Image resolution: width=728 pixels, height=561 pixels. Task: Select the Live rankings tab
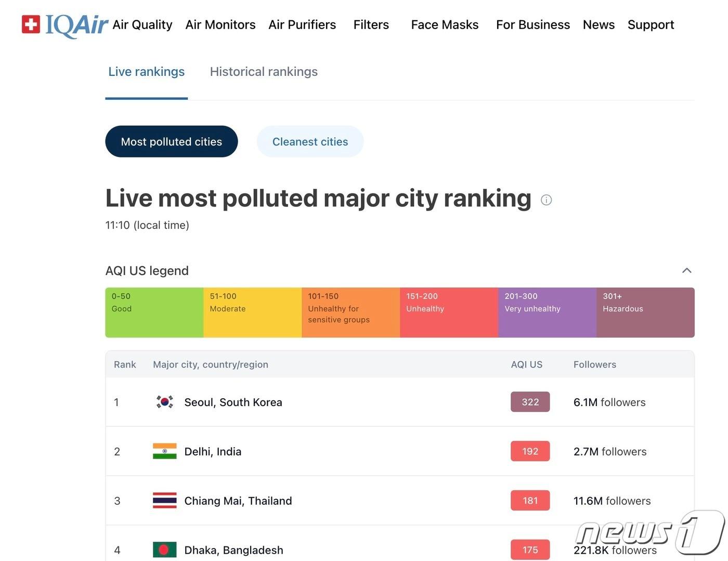click(146, 72)
